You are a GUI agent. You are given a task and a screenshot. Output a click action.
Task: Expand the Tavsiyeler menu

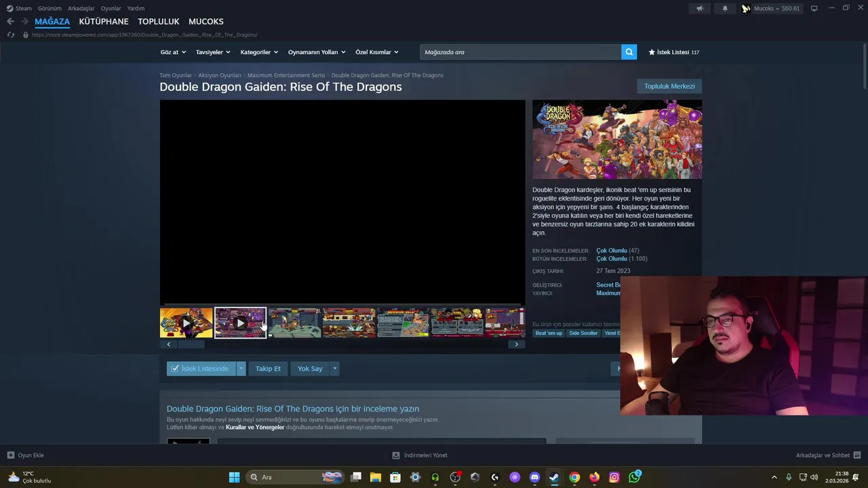(213, 52)
